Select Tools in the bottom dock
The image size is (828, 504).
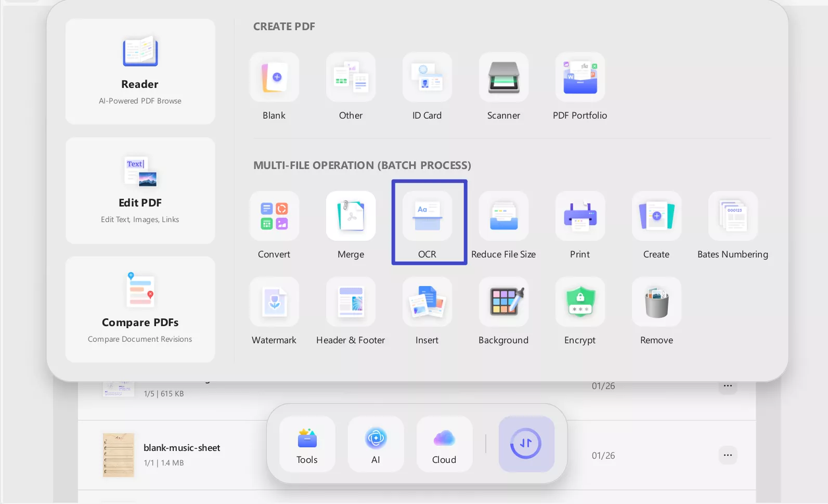click(x=307, y=444)
